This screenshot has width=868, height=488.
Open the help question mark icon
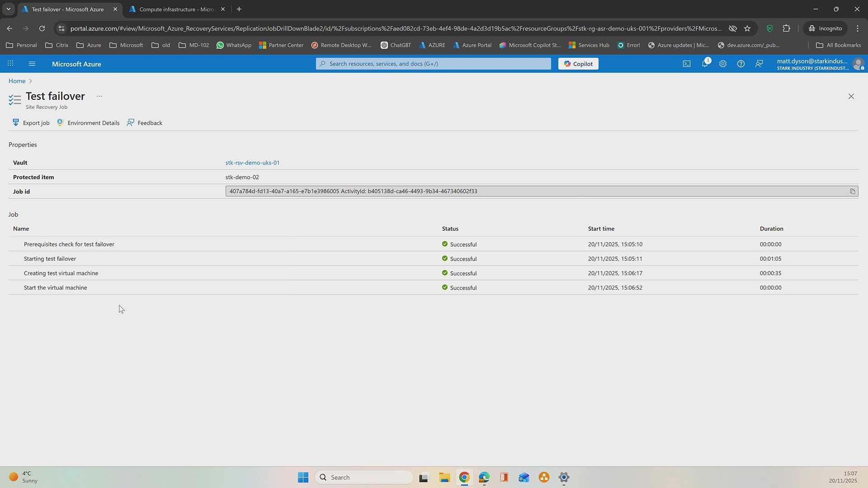pos(741,64)
